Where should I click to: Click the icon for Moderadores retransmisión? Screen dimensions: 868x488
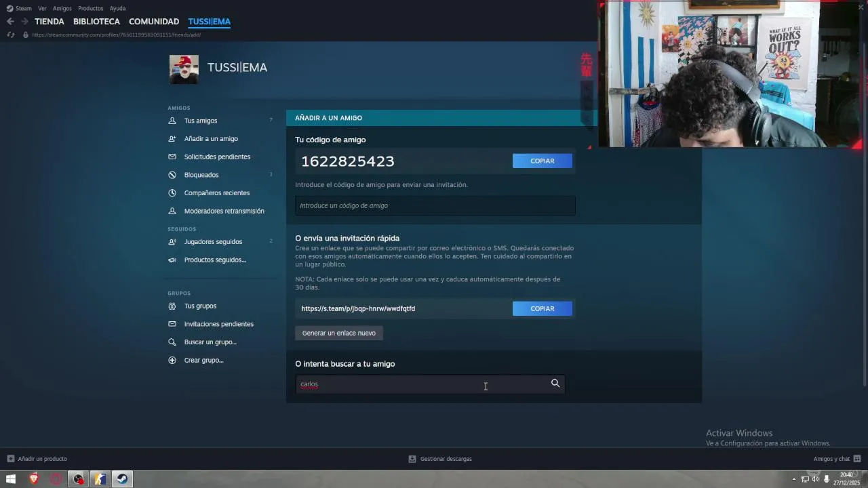172,211
